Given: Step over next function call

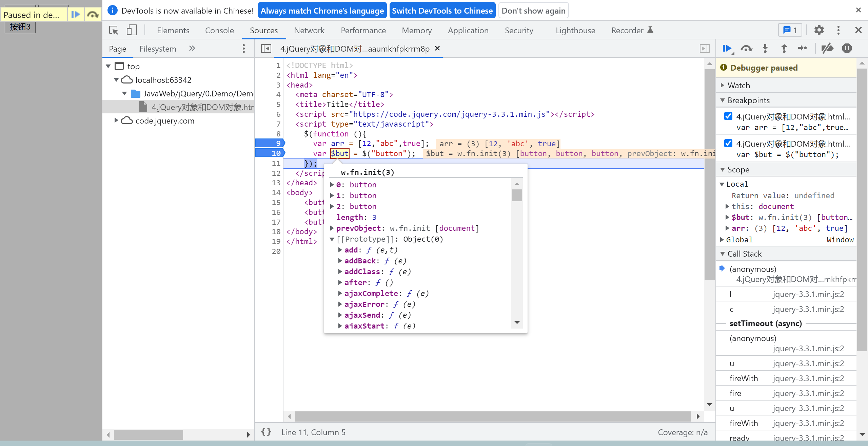Looking at the screenshot, I should (x=746, y=49).
